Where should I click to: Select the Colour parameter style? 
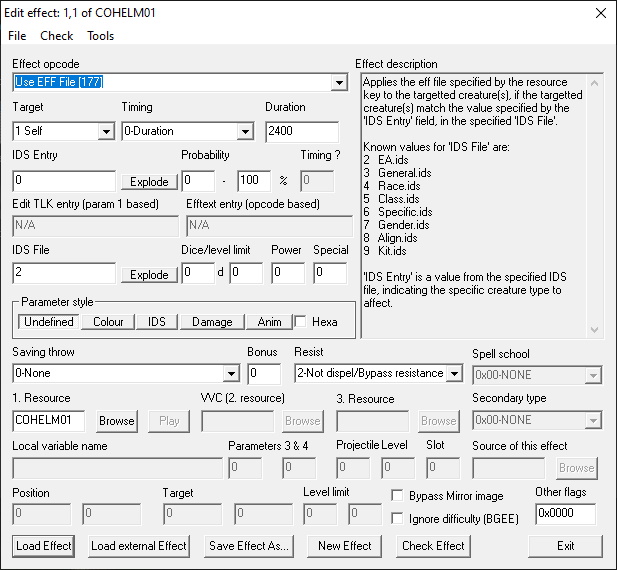pyautogui.click(x=108, y=322)
